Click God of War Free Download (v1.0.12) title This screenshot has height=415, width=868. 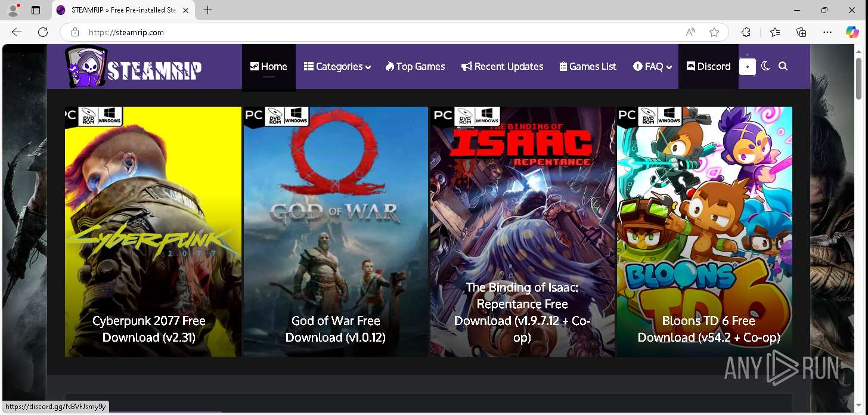[x=336, y=329]
